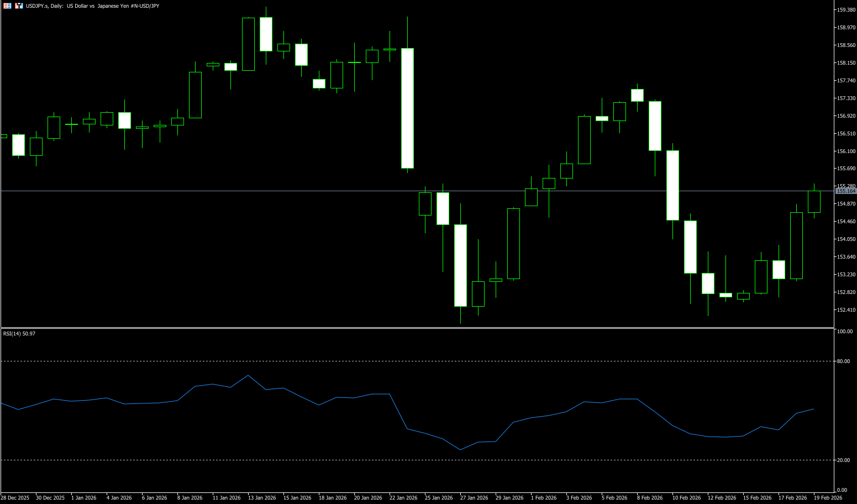Select the long bearish candle at 27 Jan 2026

pos(460,265)
